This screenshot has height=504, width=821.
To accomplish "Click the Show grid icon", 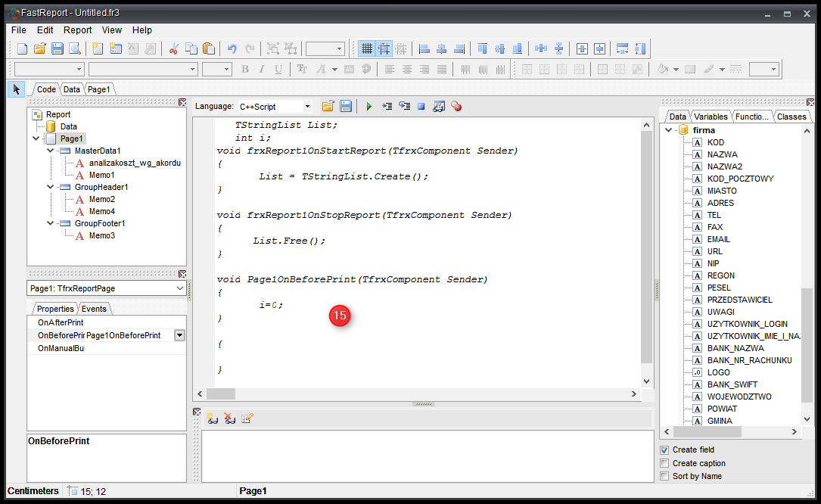I will click(x=367, y=49).
